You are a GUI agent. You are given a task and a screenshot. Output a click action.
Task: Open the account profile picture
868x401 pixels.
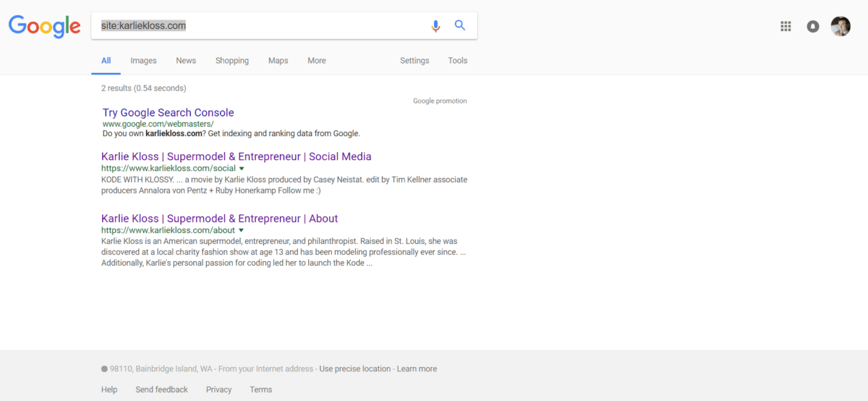click(841, 26)
